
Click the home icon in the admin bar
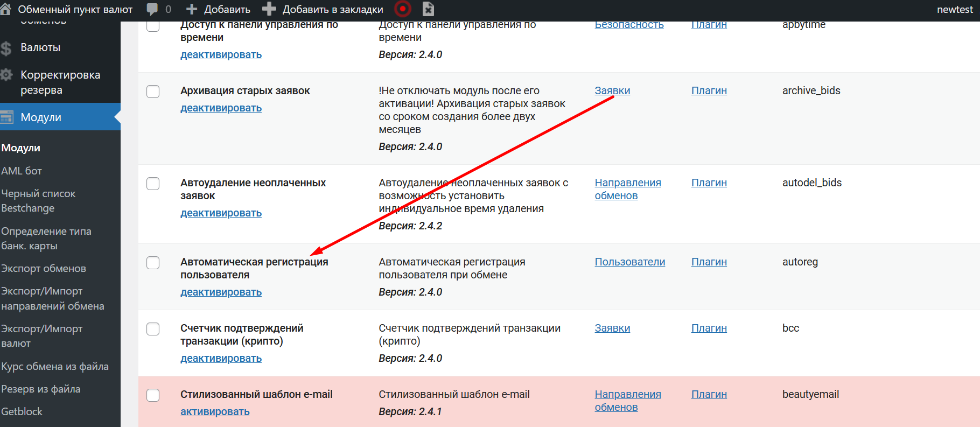(x=5, y=9)
